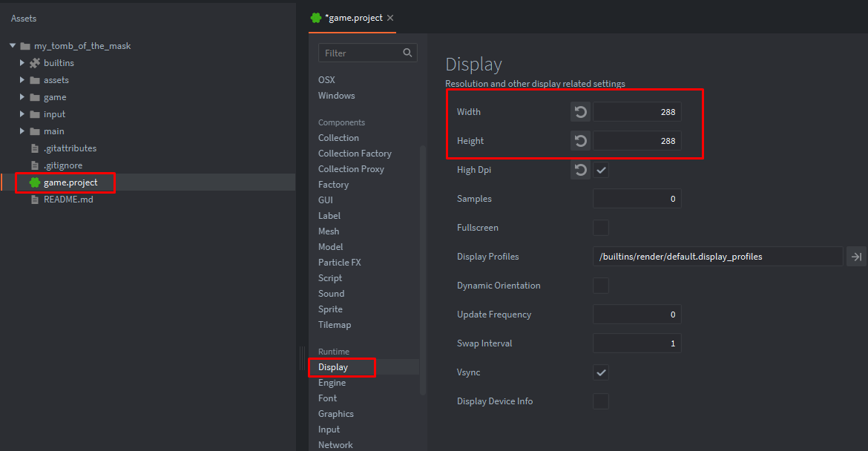This screenshot has width=868, height=451.
Task: Click the search magnifier in Filter box
Action: coord(407,53)
